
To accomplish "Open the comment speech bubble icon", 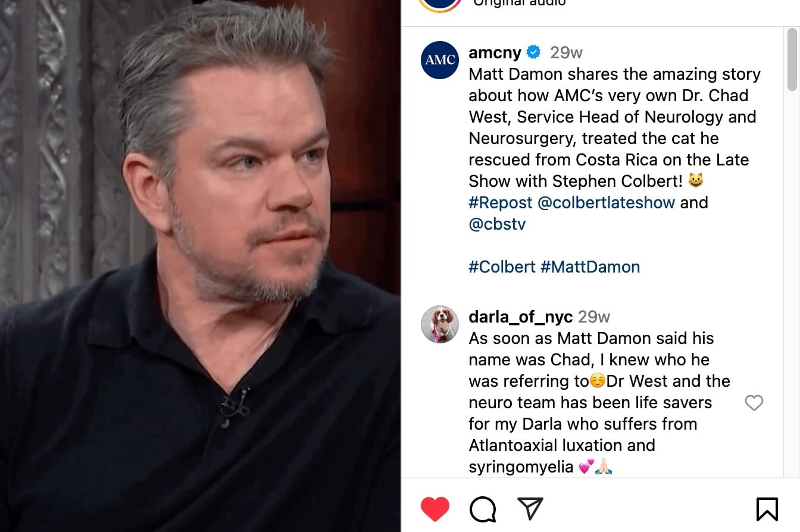I will click(x=483, y=509).
